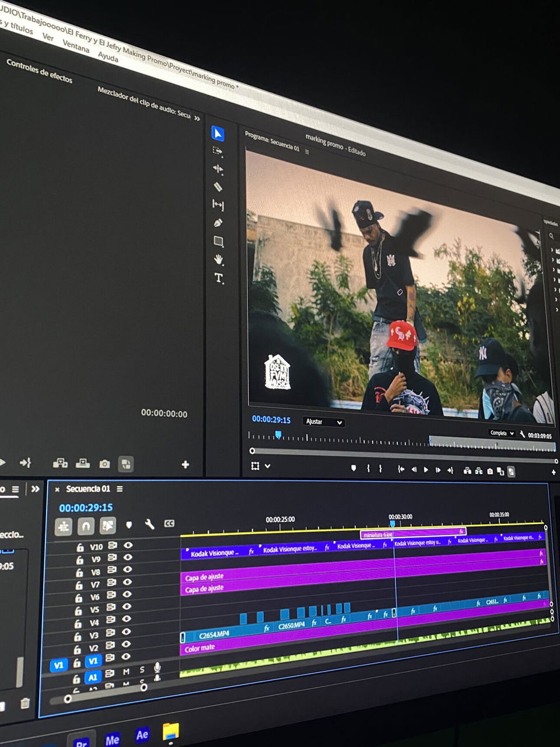Screen dimensions: 560x747
Task: Click Mark In in Program monitor
Action: point(368,468)
